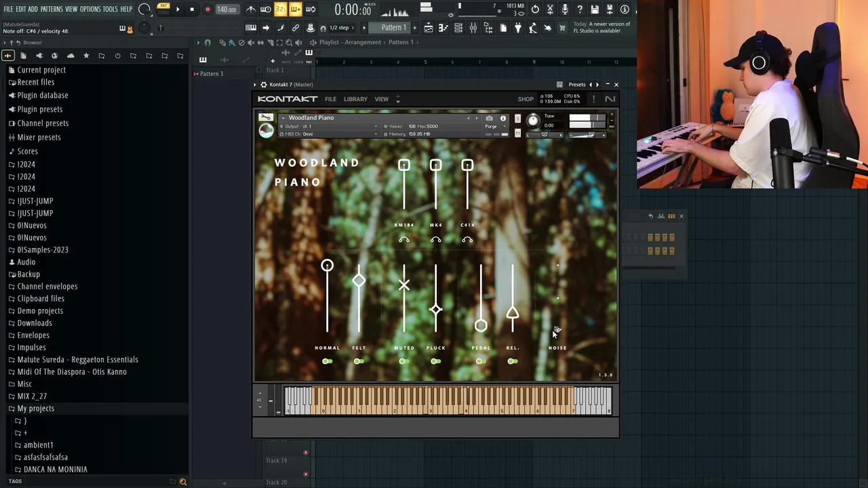Image resolution: width=868 pixels, height=488 pixels.
Task: Open the FILE menu in FL Studio
Action: (8, 9)
